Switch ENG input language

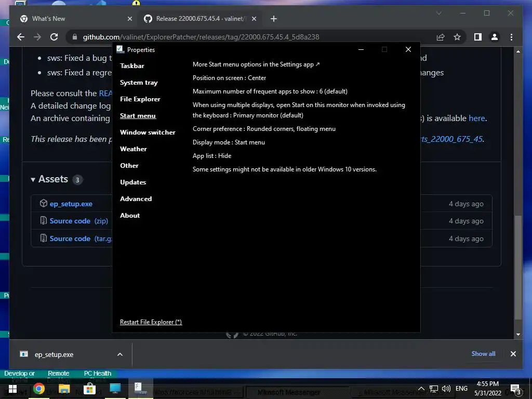[x=461, y=389]
